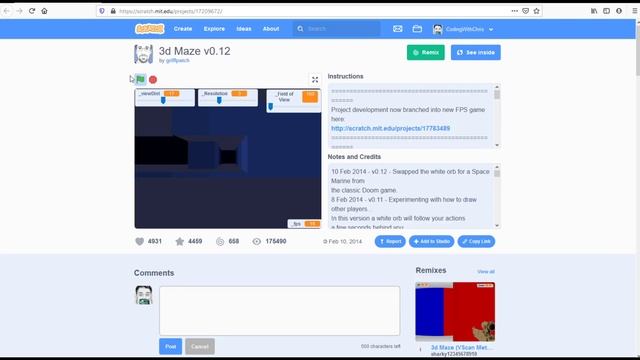Enter fullscreen mode for the stage
Screen dimensions: 640x360
click(x=315, y=80)
